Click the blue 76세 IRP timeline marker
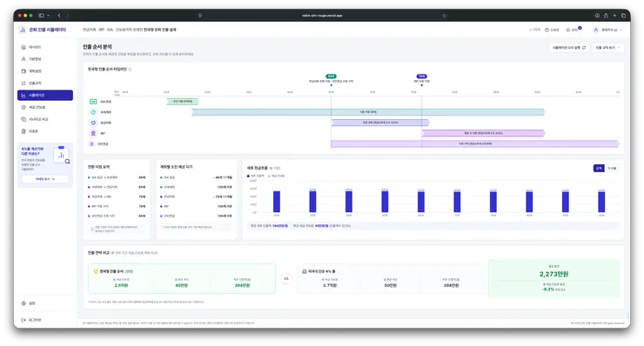Viewport: 644px width, 346px height. (x=421, y=77)
